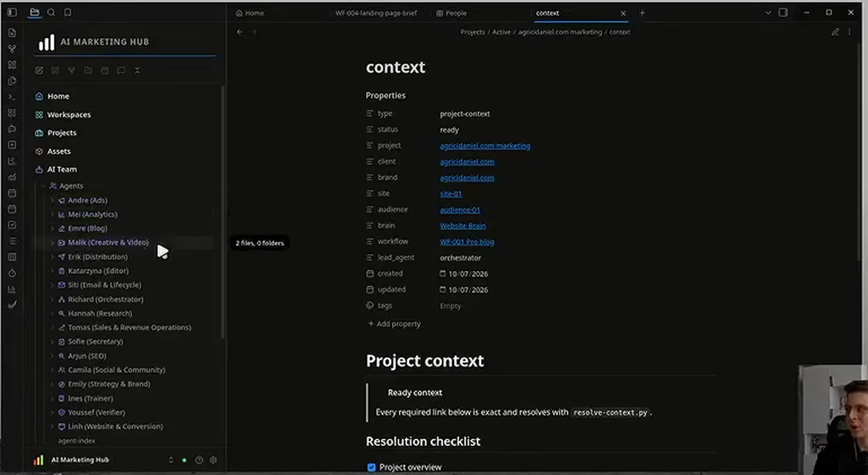
Task: Open the bookmarks icon in sidebar header
Action: coord(67,12)
